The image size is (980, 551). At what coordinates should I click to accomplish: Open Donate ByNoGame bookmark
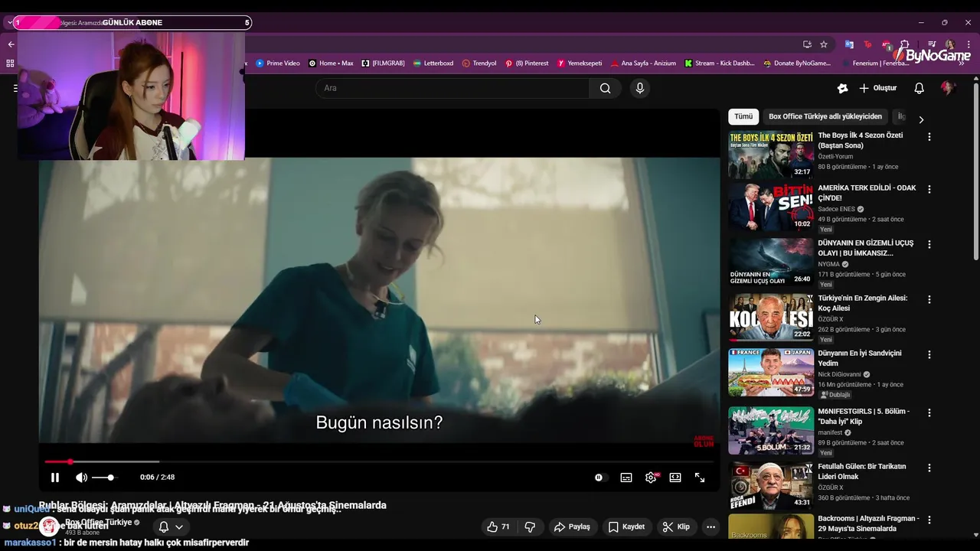click(x=797, y=64)
